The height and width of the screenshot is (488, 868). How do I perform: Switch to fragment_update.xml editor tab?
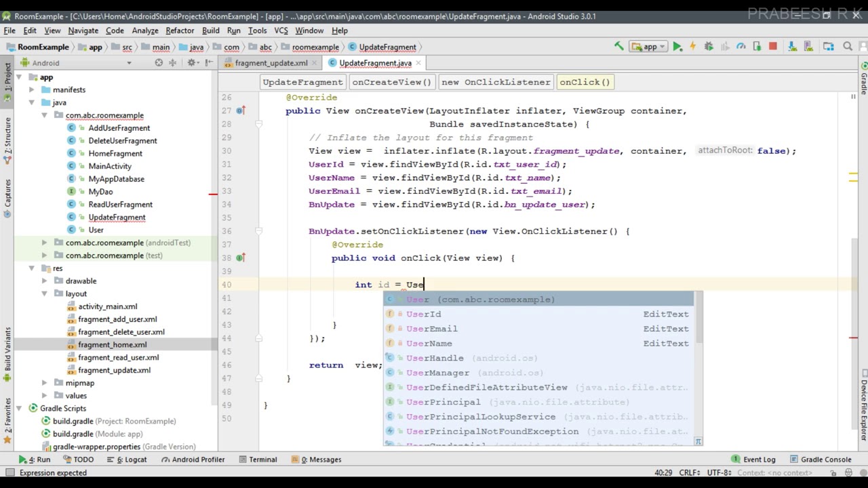tap(271, 63)
